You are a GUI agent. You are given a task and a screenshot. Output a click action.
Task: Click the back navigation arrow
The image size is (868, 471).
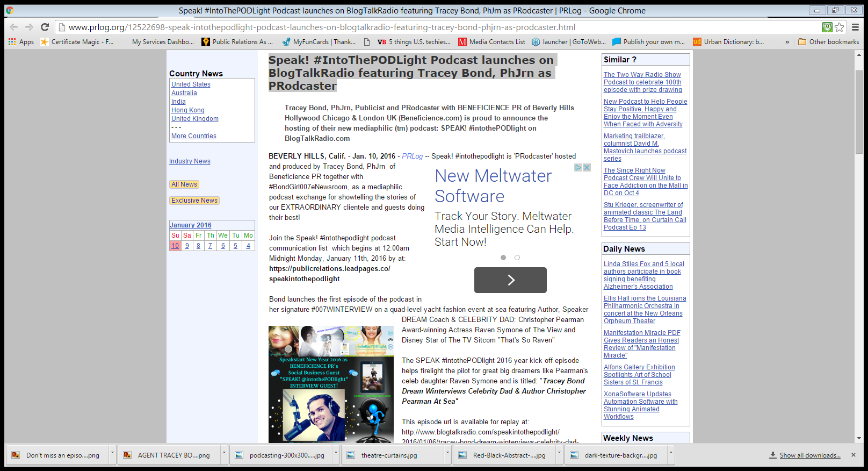pyautogui.click(x=14, y=27)
